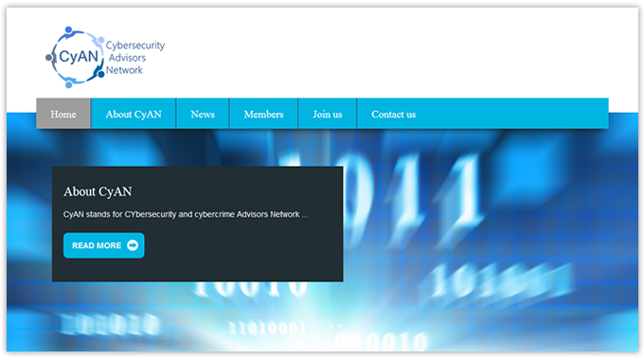The image size is (644, 360).
Task: Open the Contact us page
Action: coord(393,114)
